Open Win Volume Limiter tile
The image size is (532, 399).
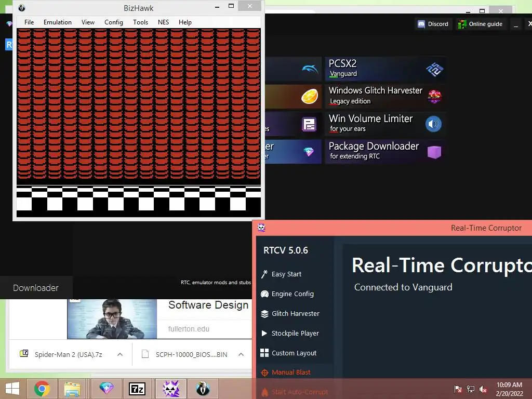click(385, 124)
